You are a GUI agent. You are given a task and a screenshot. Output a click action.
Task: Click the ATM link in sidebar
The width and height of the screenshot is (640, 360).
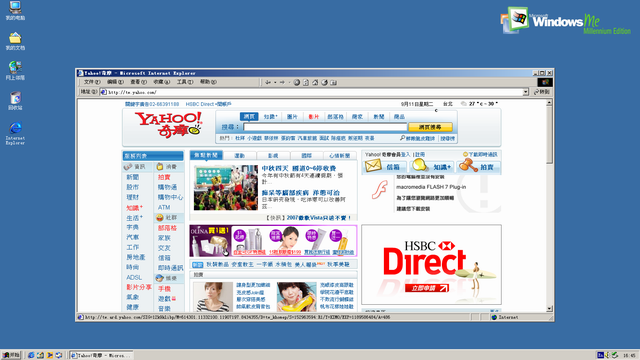coord(164,207)
